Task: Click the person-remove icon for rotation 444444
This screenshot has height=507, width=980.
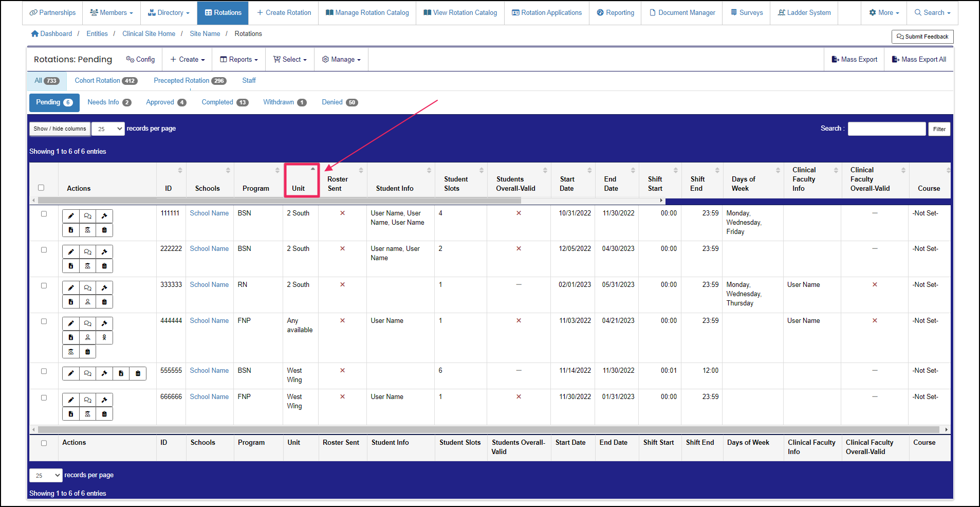Action: coord(104,337)
